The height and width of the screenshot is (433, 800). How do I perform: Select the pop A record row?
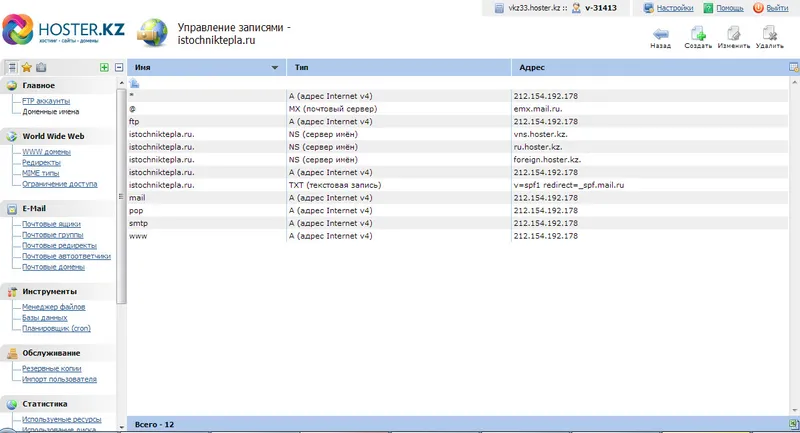click(x=458, y=211)
